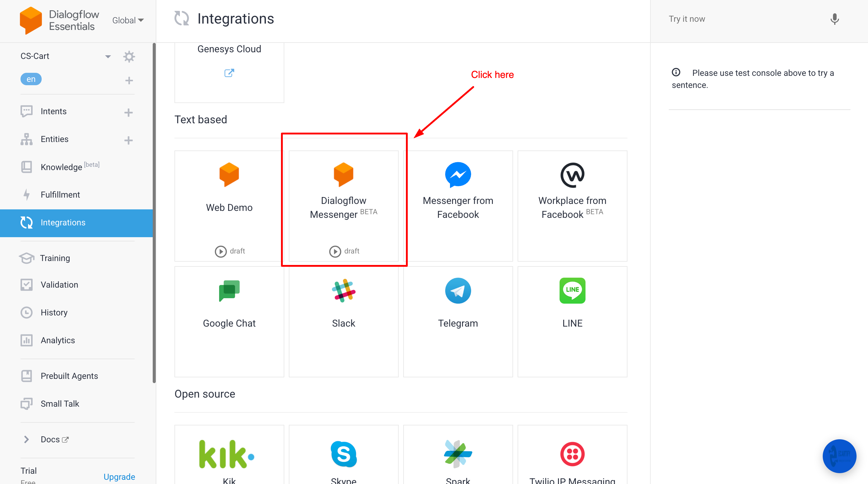Click Web Demo draft play button
The width and height of the screenshot is (868, 484).
click(x=221, y=251)
